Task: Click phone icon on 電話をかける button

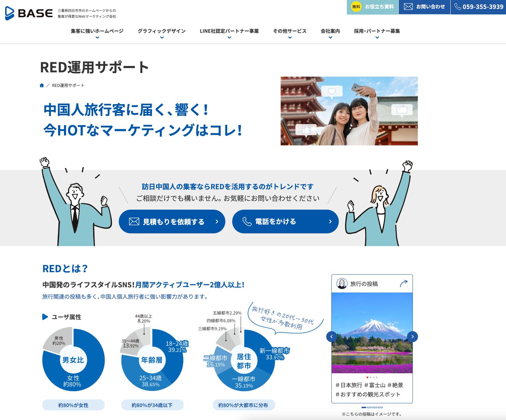Action: click(x=247, y=222)
